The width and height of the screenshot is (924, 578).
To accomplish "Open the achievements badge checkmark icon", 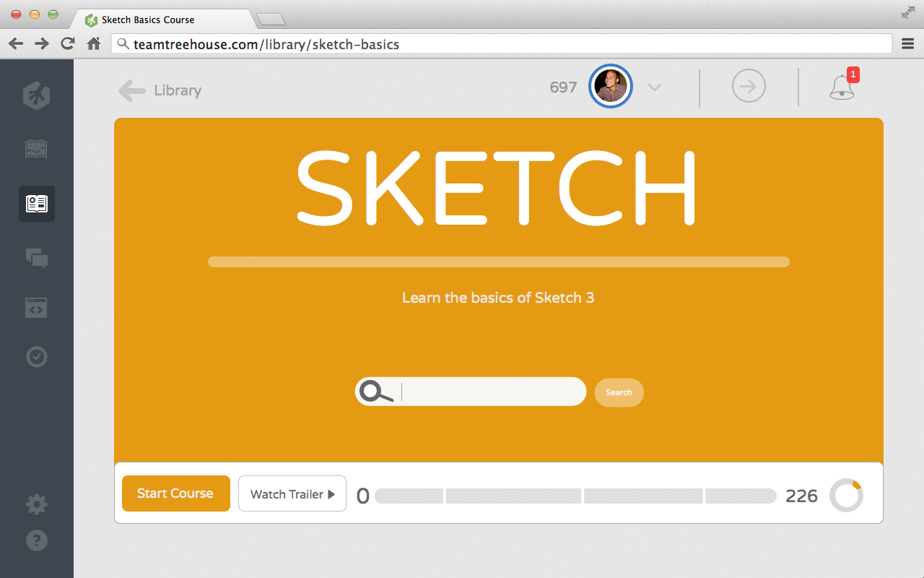I will click(x=37, y=357).
